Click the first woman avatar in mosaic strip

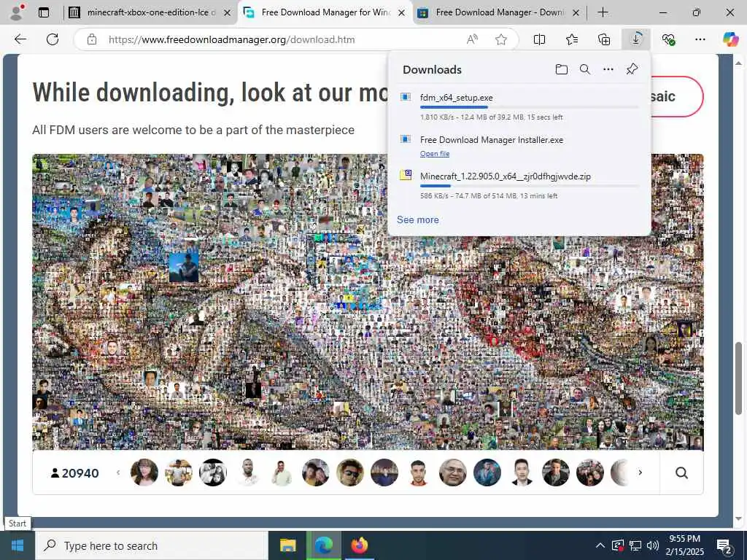[x=144, y=472]
